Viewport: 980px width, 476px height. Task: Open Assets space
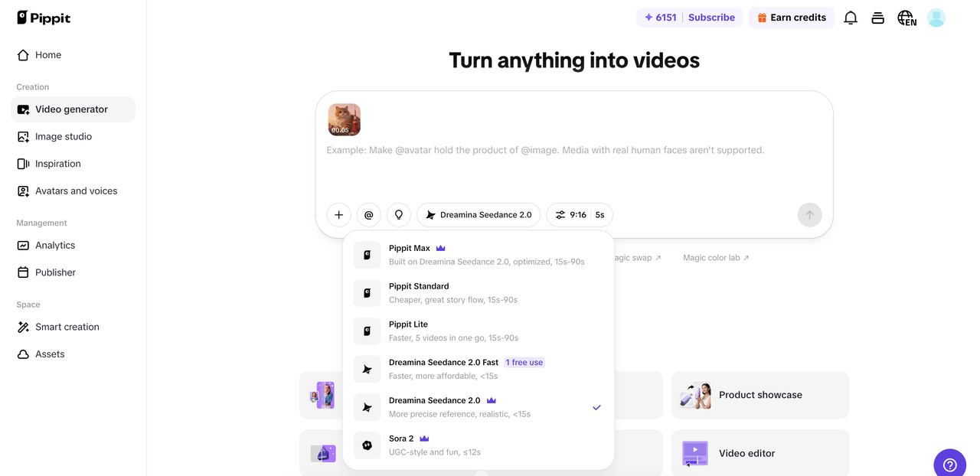pos(73,354)
